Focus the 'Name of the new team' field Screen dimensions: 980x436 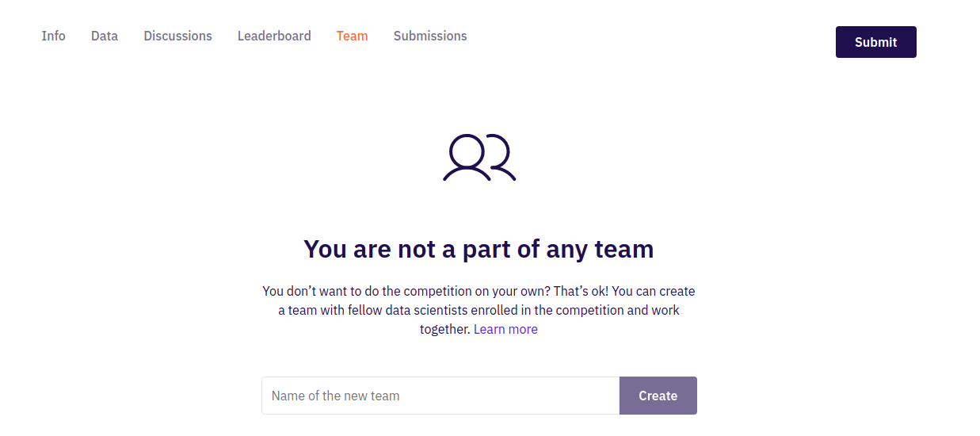440,396
